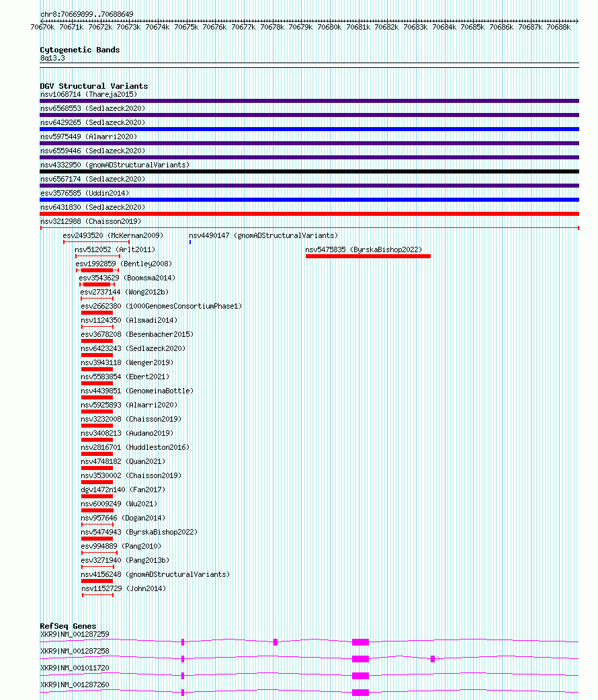The width and height of the screenshot is (598, 700).
Task: Click the DGV Structural Variants track heading
Action: pos(93,86)
